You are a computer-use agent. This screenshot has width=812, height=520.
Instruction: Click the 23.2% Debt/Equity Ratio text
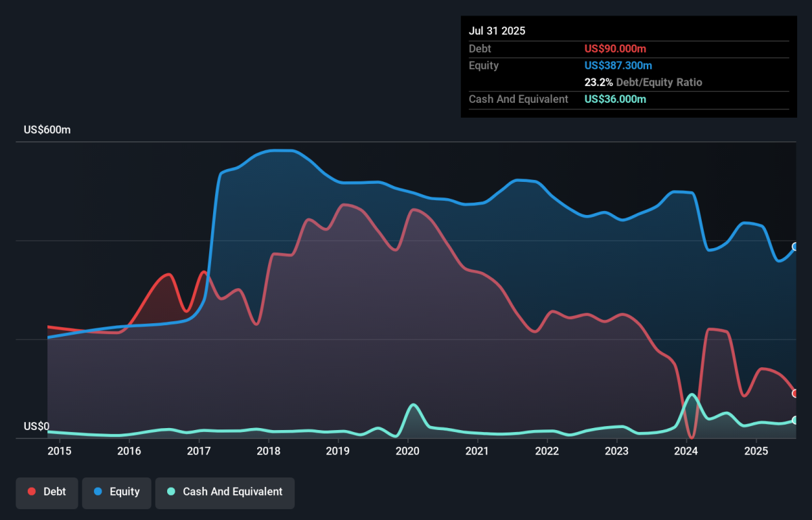tap(643, 82)
